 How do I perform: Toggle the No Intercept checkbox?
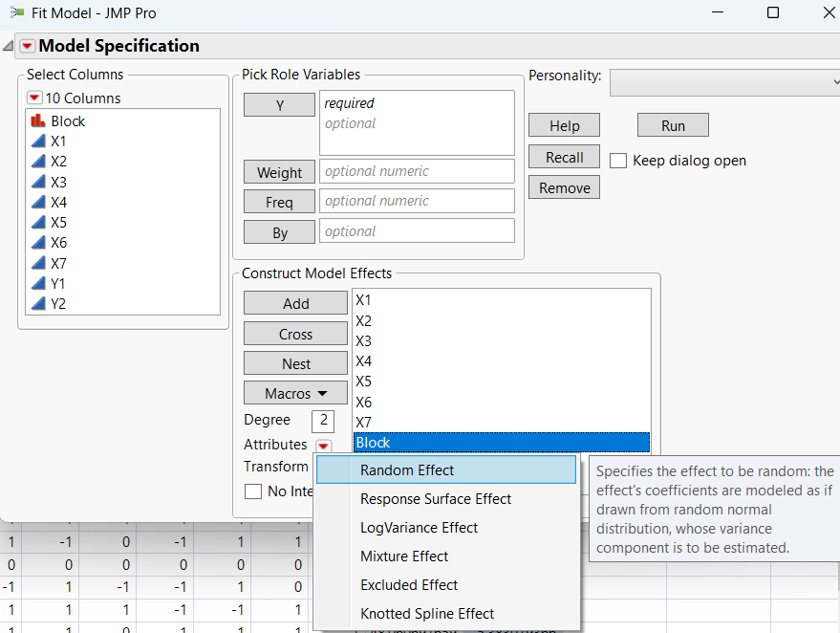click(x=253, y=491)
